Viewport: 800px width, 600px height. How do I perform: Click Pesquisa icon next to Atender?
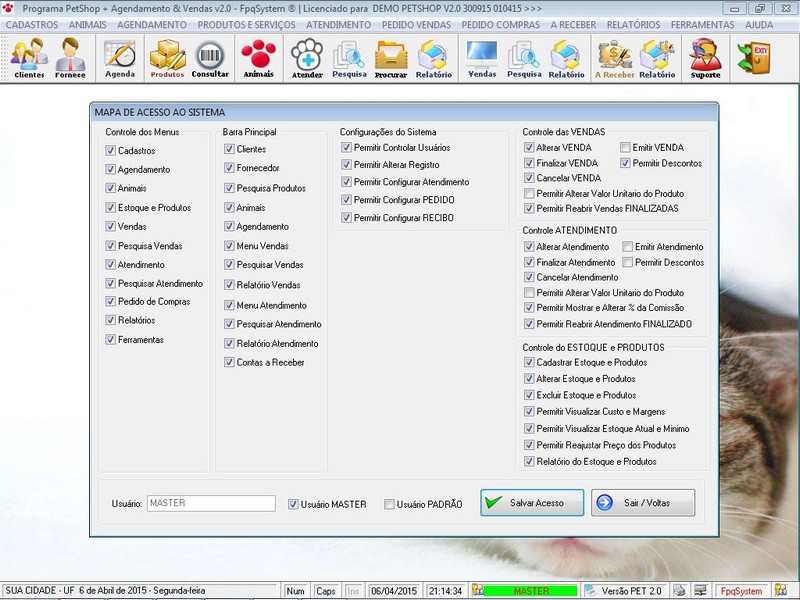[x=349, y=58]
